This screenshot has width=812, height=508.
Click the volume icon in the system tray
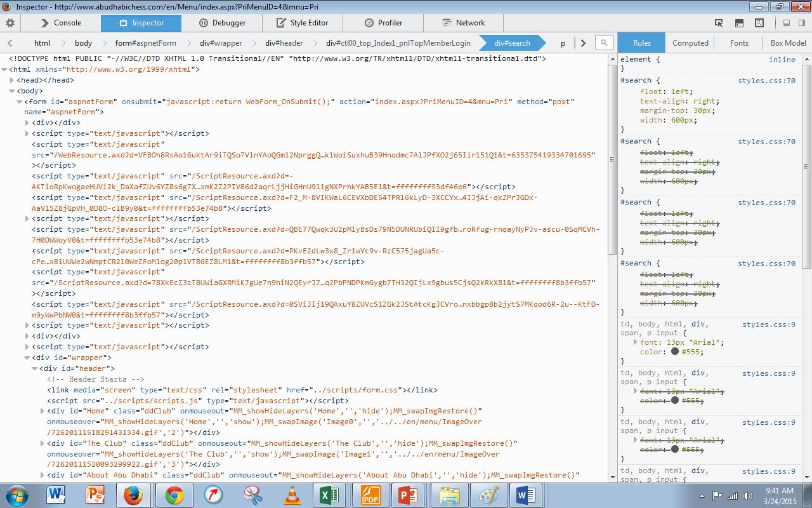748,496
